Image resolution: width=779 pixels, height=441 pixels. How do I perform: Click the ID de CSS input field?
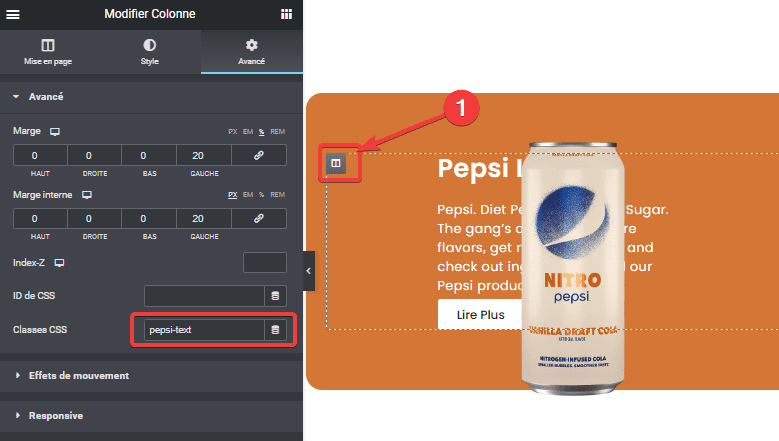click(204, 295)
